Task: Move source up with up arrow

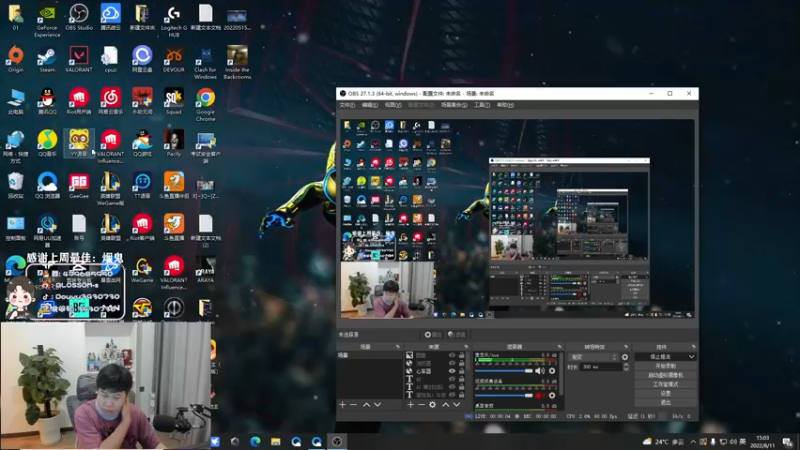Action: 445,405
